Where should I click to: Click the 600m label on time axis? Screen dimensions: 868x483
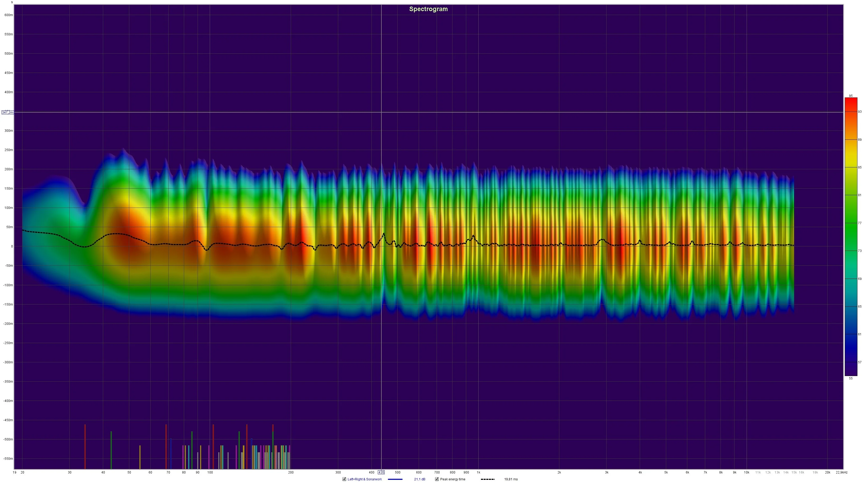[9, 15]
